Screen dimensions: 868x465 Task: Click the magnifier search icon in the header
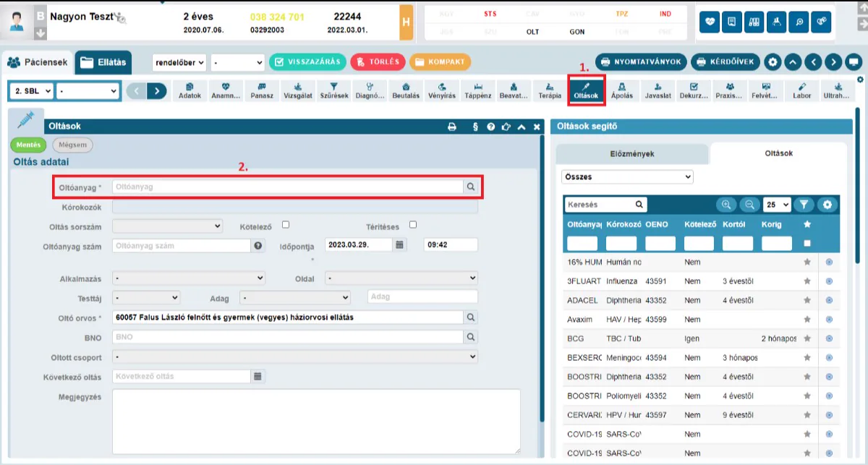pos(798,22)
